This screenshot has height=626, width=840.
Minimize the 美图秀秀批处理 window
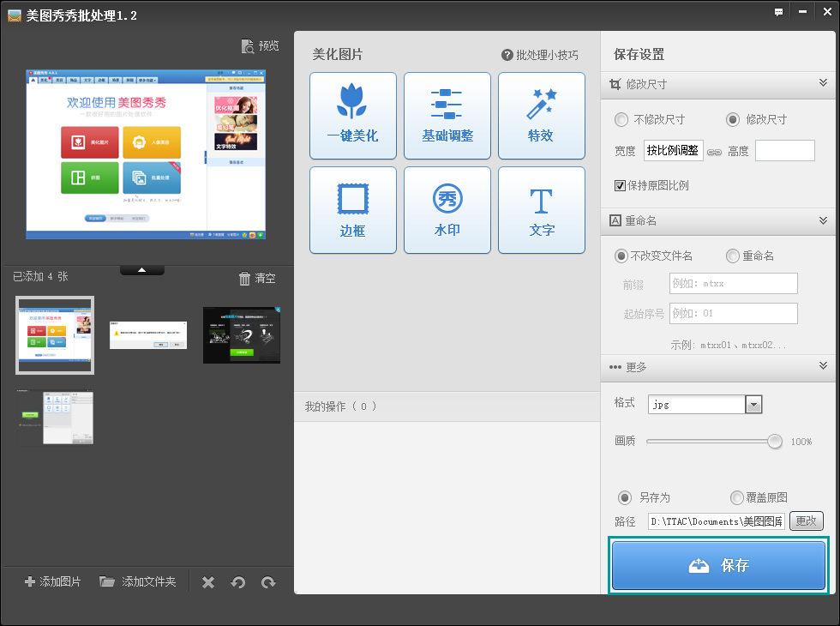(x=802, y=12)
